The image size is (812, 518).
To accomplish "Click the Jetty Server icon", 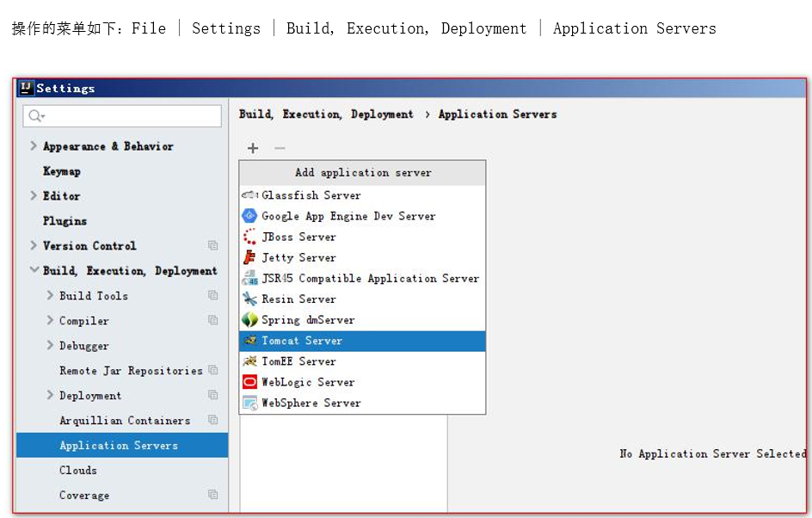I will [x=249, y=257].
